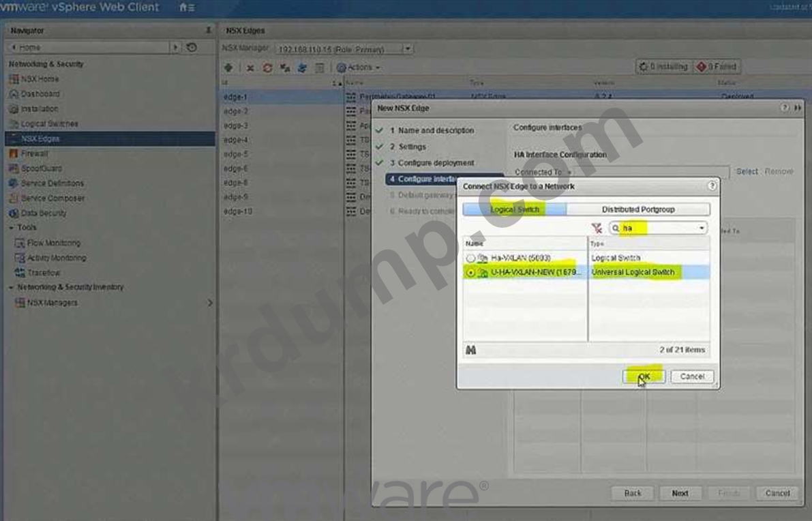Click the Name column header in dialog
The width and height of the screenshot is (812, 521).
(525, 243)
